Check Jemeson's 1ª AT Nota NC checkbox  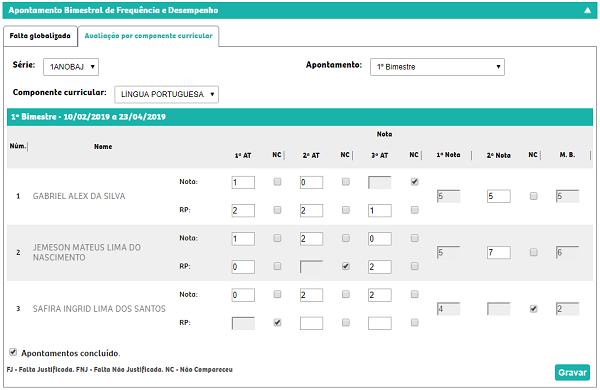pyautogui.click(x=277, y=238)
